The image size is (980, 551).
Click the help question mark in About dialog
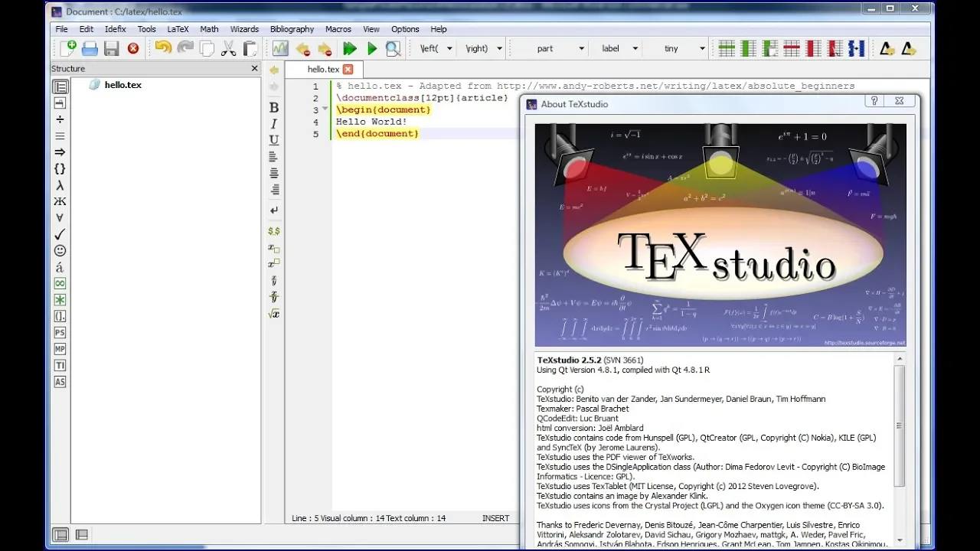(x=874, y=101)
